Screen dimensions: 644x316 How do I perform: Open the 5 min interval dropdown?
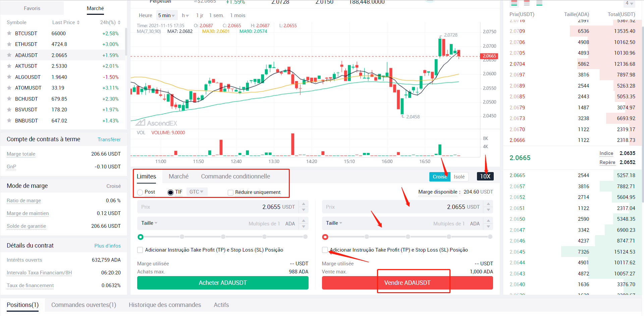point(167,15)
